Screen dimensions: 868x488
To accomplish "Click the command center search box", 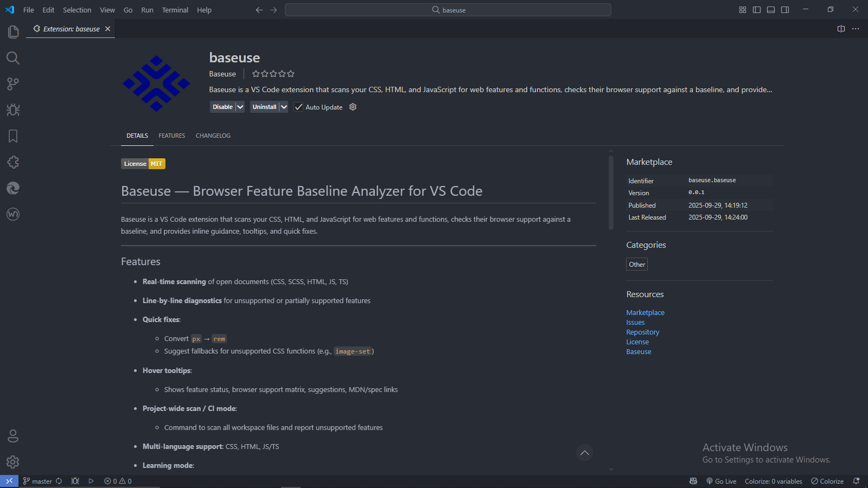I will [448, 10].
